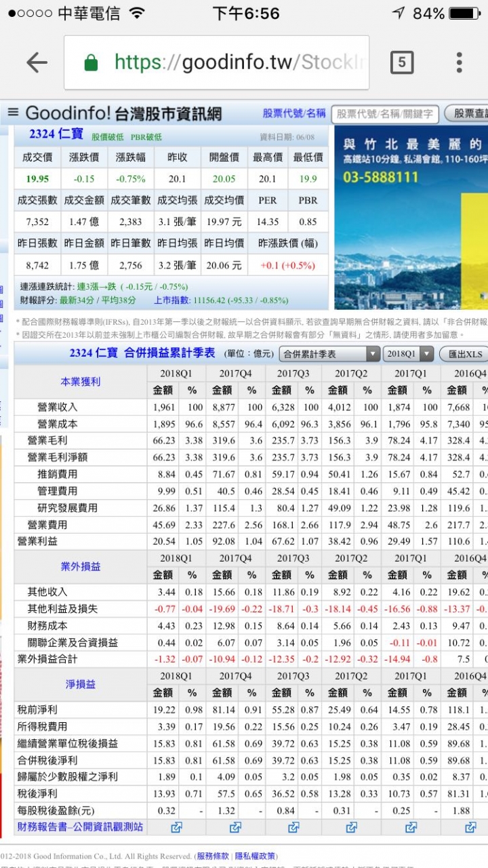Click the 昨漲跌價 value +0.1 (+0.5%)

(x=288, y=265)
